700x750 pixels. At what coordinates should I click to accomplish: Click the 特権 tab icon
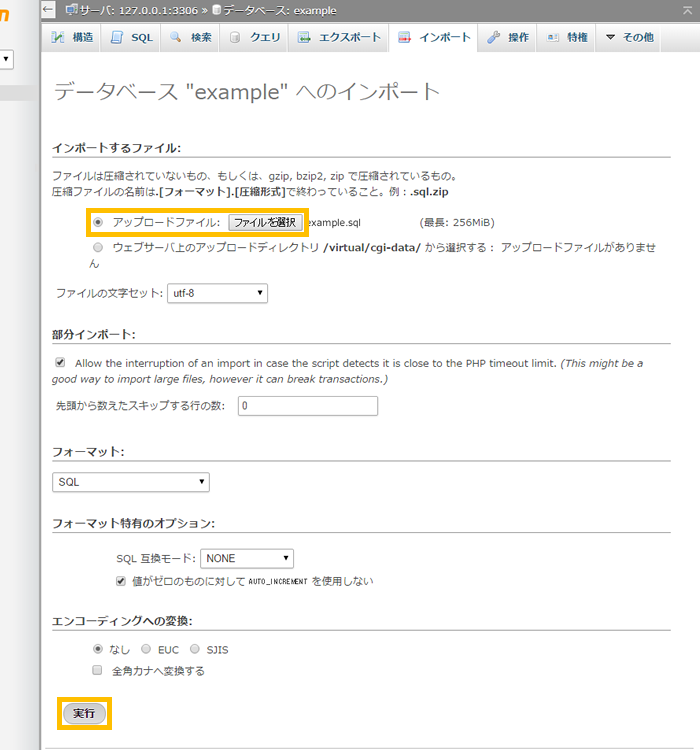click(x=553, y=38)
